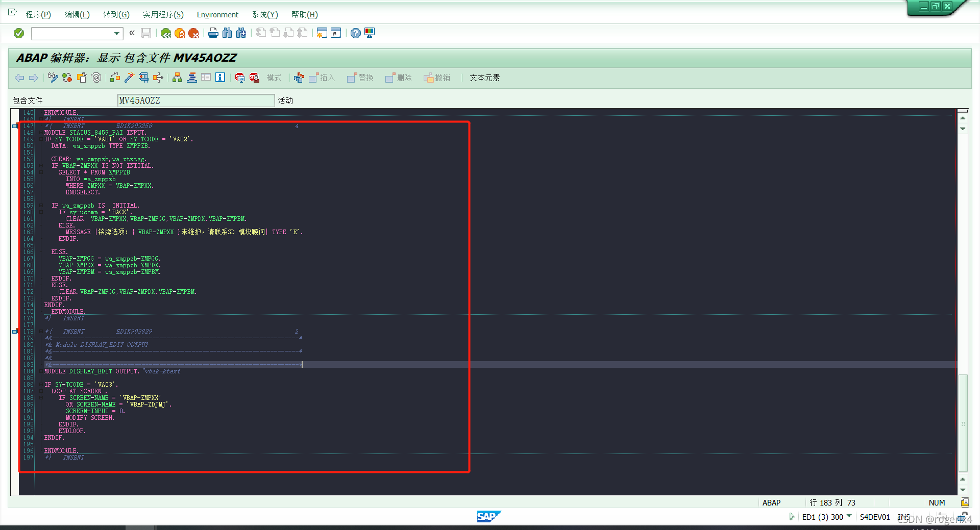Screen dimensions: 980x530
Task: Click the Active/Inactive switch icon
Action: point(67,78)
